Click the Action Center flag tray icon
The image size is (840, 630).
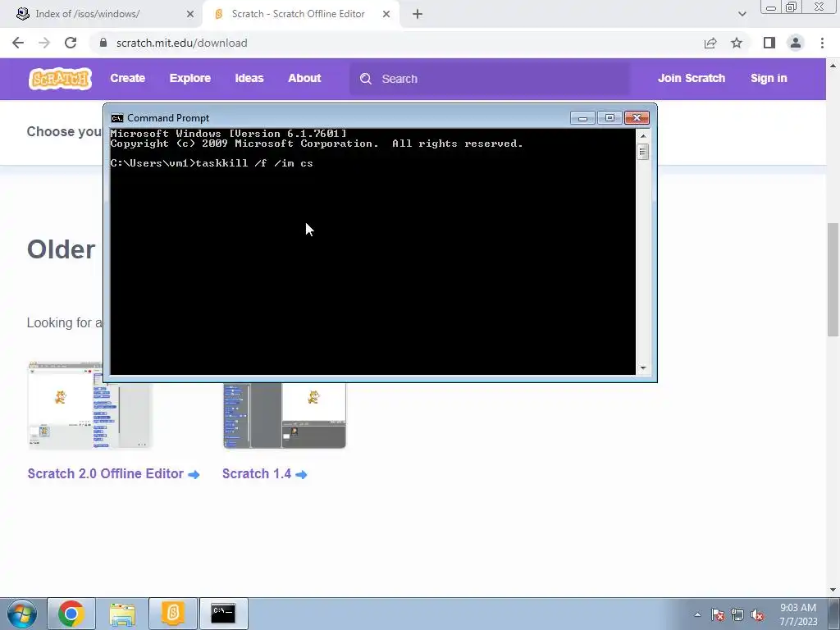click(x=718, y=614)
